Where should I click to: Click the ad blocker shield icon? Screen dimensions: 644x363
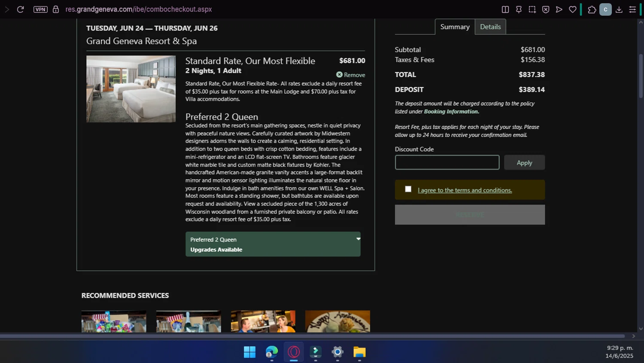[x=546, y=9]
